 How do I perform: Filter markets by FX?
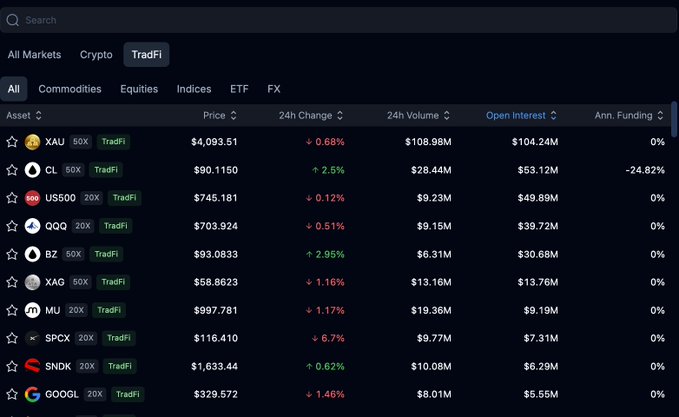pos(274,89)
